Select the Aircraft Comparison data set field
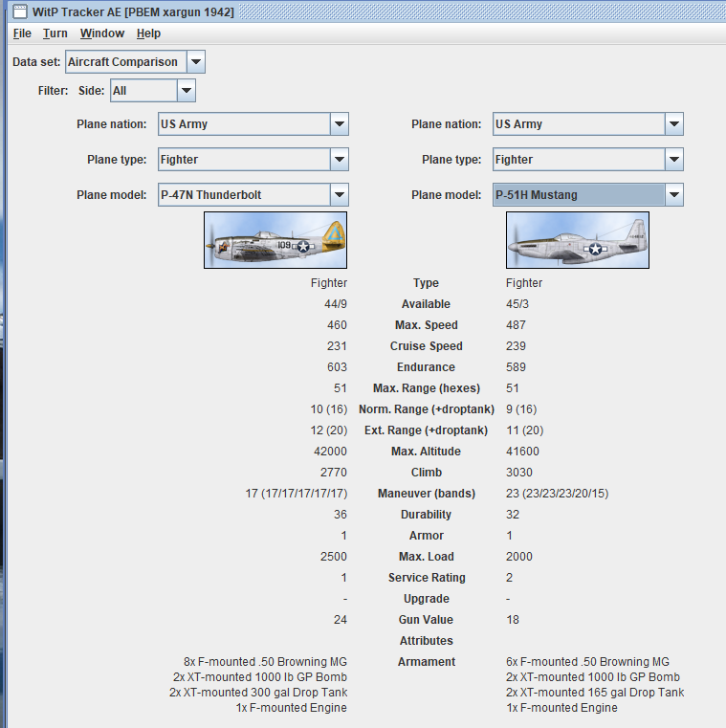726x728 pixels. click(x=126, y=62)
